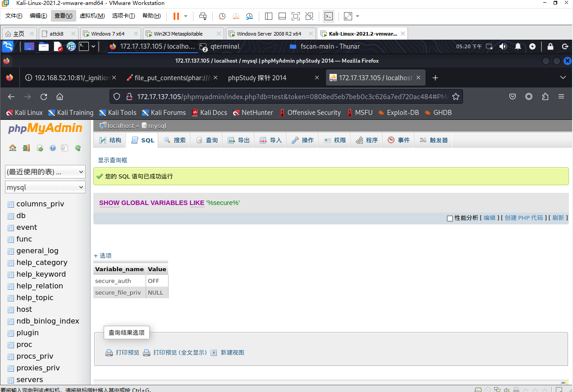Click the Save to Pocket icon
573x392 pixels.
(x=513, y=96)
